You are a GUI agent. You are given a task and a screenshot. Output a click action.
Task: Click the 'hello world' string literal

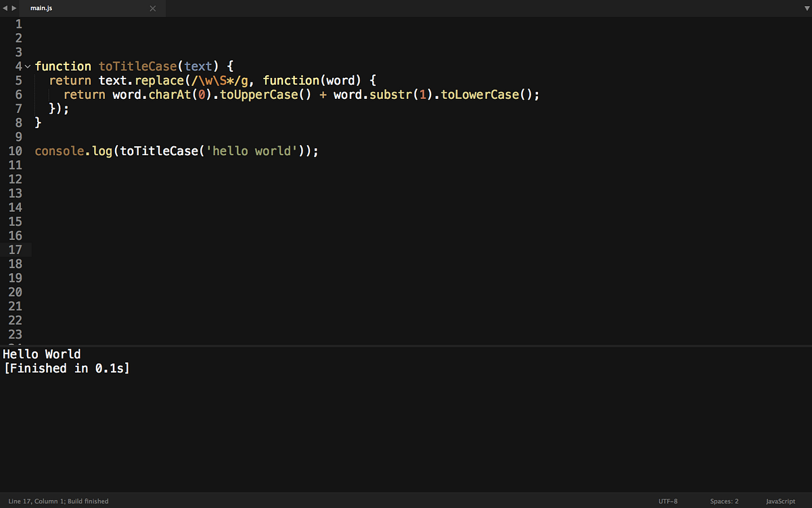pyautogui.click(x=252, y=150)
